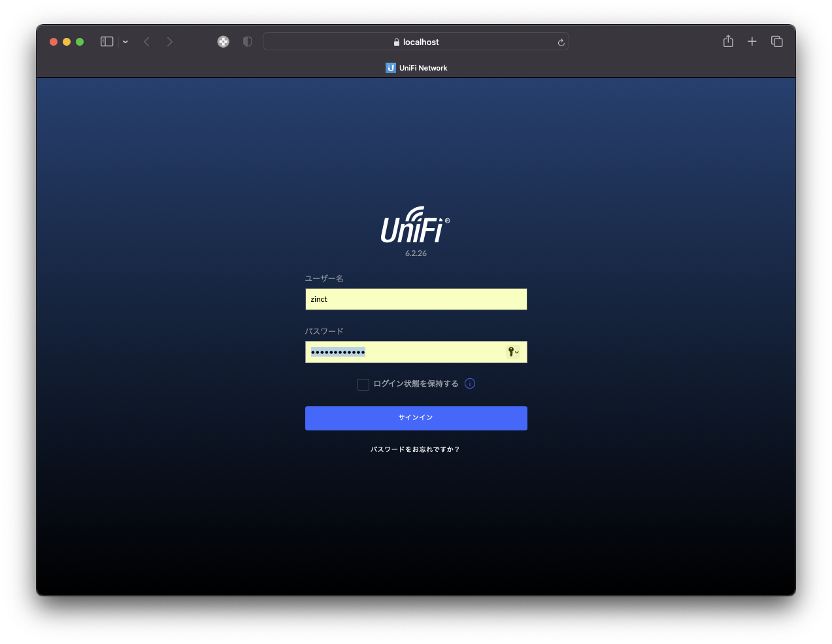Click the パスワード label above the field
The width and height of the screenshot is (832, 644).
coord(324,332)
